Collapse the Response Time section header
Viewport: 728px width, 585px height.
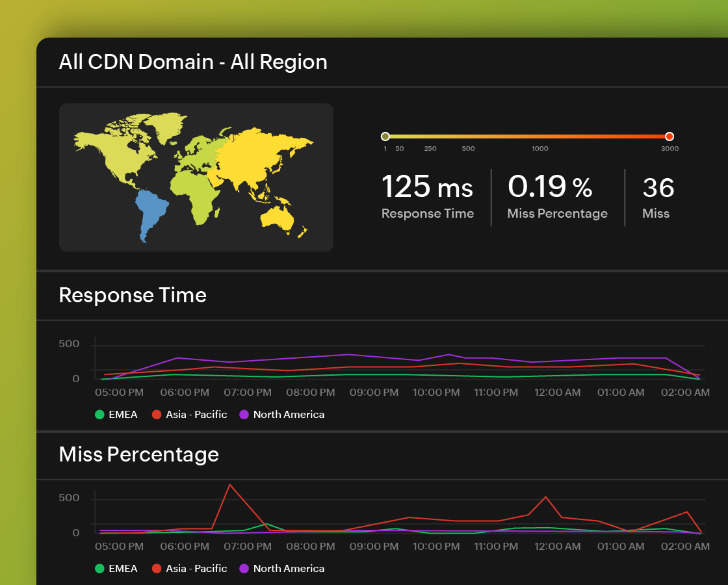click(x=133, y=295)
